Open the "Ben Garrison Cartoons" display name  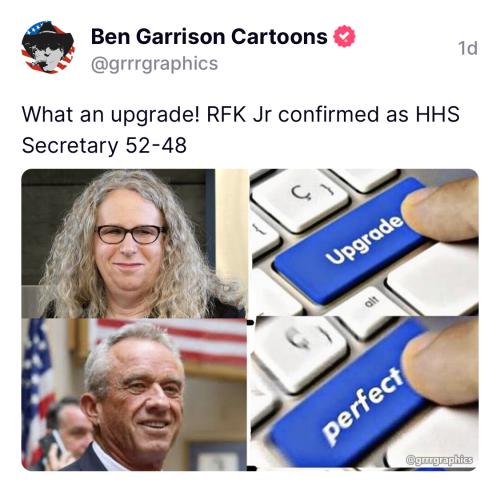[x=209, y=36]
